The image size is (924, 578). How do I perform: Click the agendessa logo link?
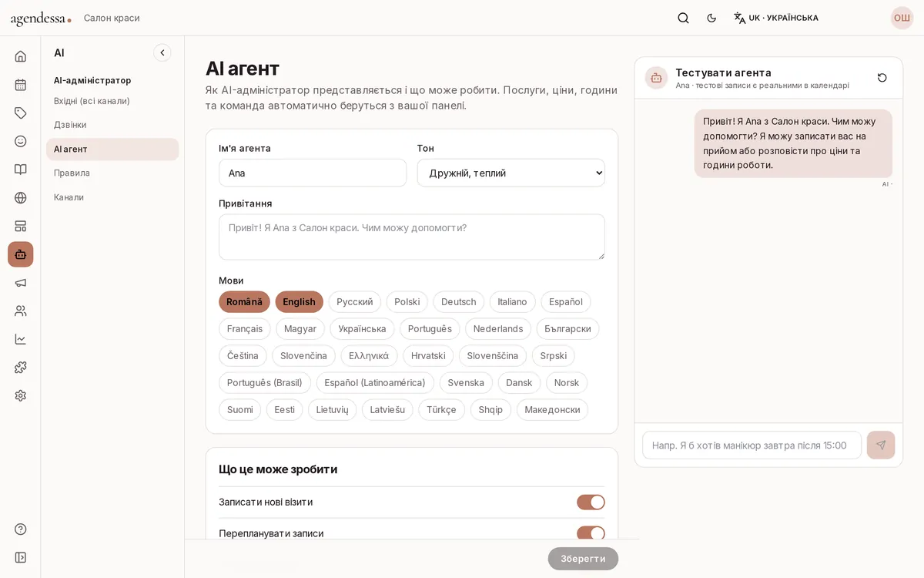click(x=41, y=18)
